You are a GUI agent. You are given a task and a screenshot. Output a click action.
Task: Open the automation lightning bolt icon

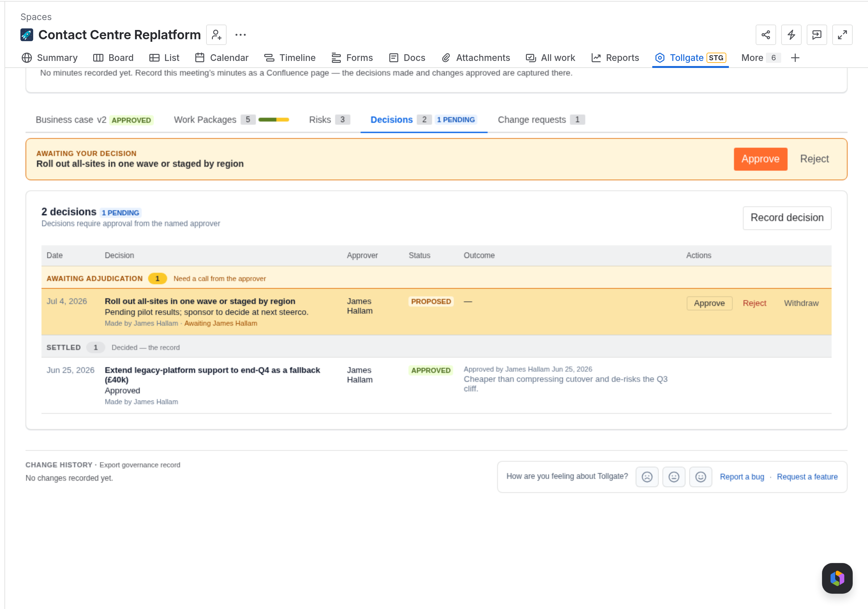click(x=791, y=35)
